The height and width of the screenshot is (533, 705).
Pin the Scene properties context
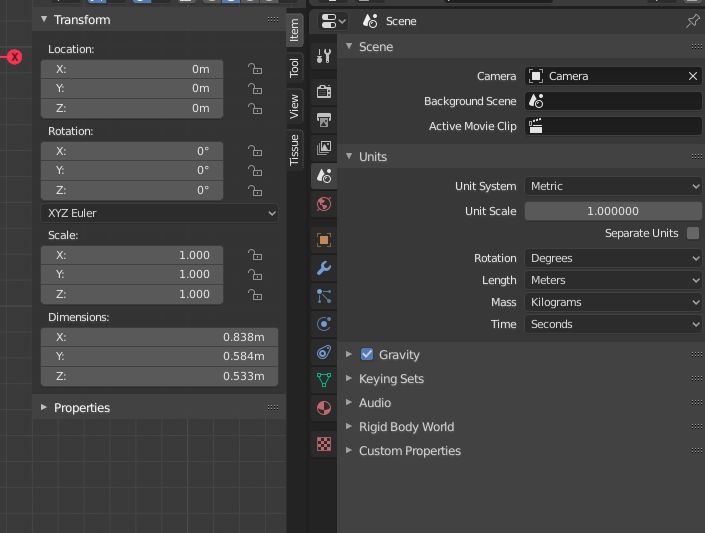tap(692, 21)
